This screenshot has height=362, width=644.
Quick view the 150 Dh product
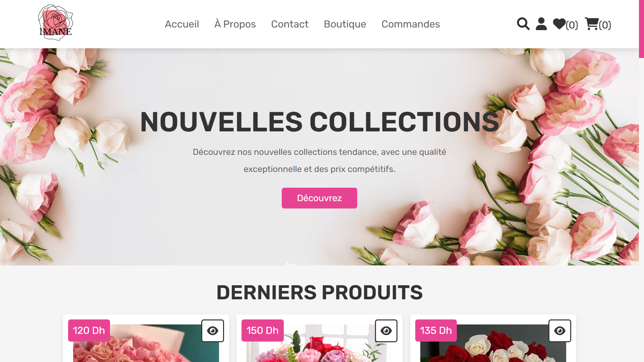[386, 331]
